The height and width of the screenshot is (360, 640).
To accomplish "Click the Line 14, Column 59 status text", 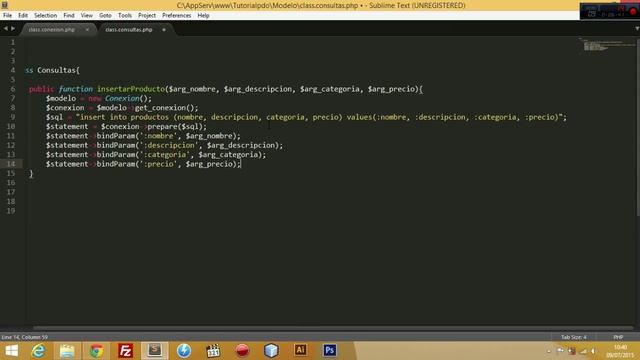I will [x=24, y=337].
